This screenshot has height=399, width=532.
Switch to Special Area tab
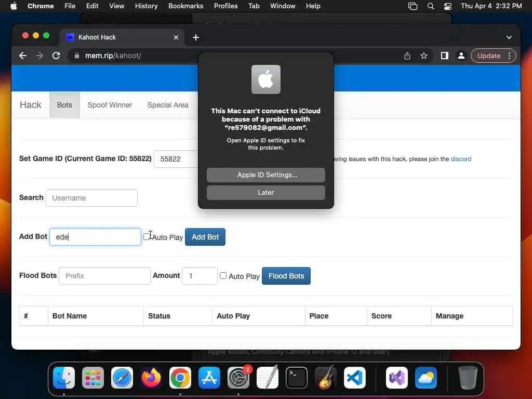(168, 105)
